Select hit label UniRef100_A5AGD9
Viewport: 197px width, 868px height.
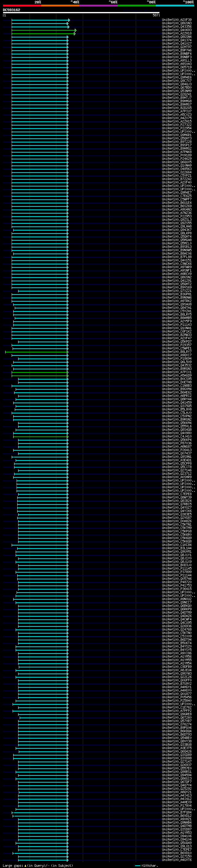point(177,375)
